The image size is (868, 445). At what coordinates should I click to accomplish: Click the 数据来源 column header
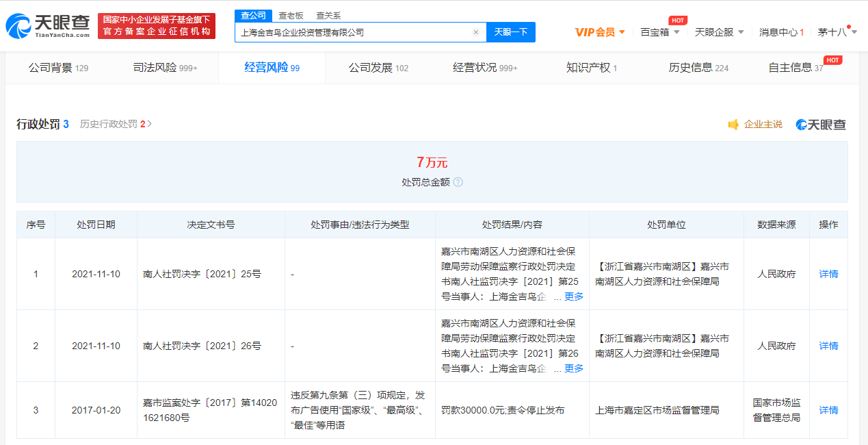pyautogui.click(x=776, y=225)
